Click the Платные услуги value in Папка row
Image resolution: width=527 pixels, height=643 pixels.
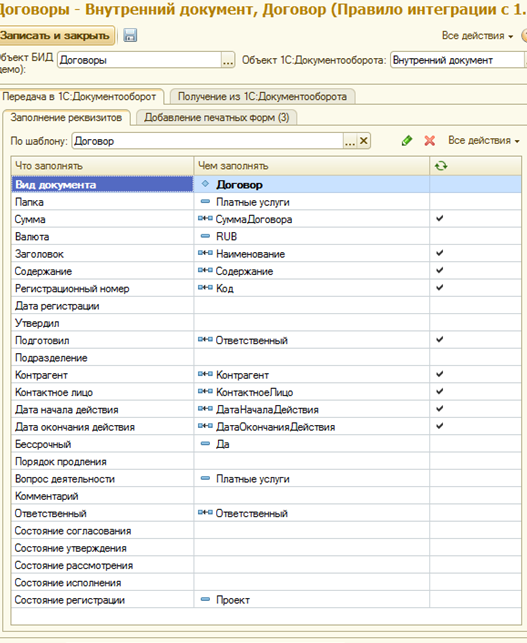[x=253, y=202]
